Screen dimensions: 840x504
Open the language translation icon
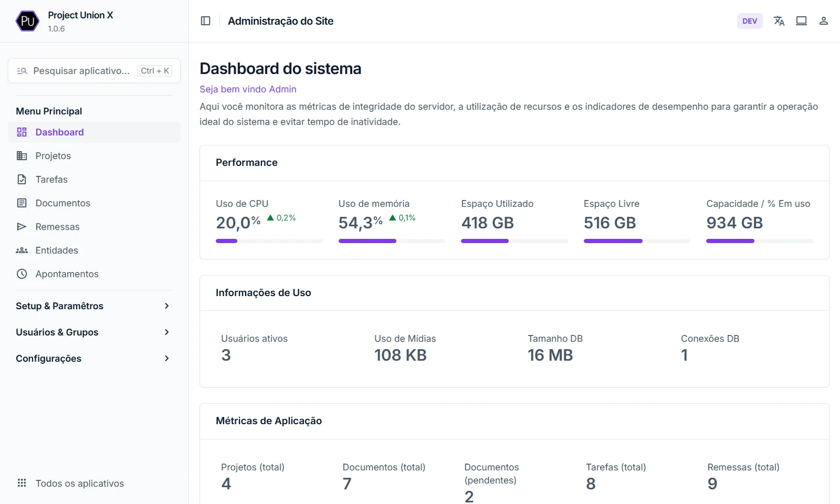click(x=779, y=21)
